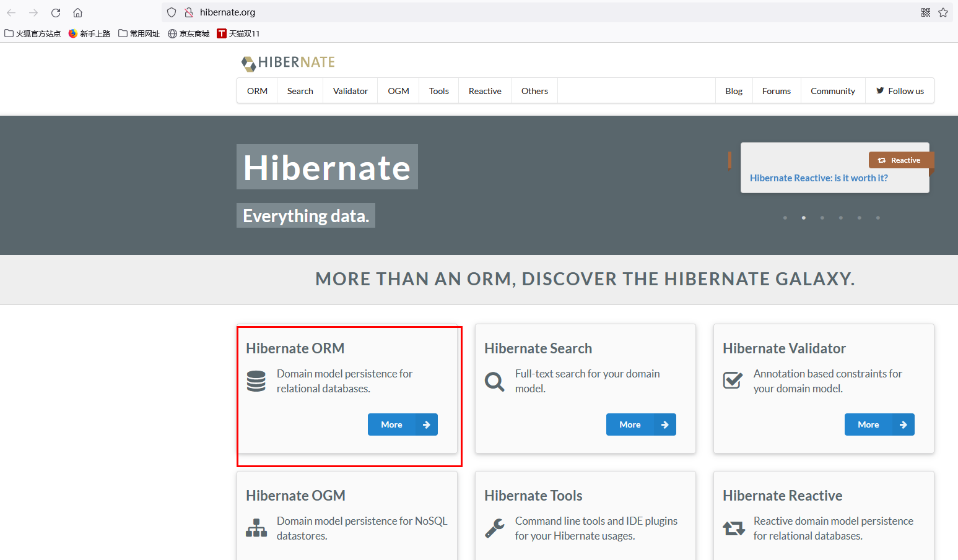
Task: Open the OGM menu item
Action: [x=398, y=91]
